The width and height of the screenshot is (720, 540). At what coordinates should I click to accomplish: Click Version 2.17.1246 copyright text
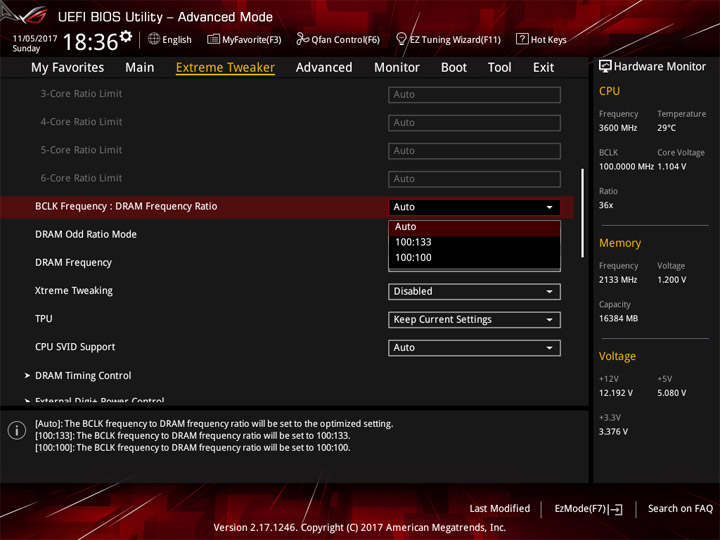(x=360, y=528)
